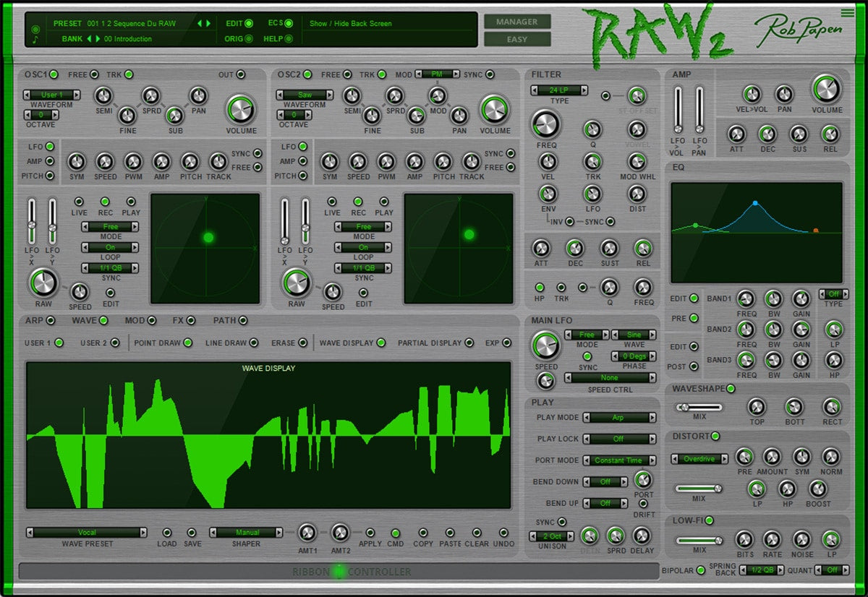Click the AMT1 shaper knob

pyautogui.click(x=307, y=533)
